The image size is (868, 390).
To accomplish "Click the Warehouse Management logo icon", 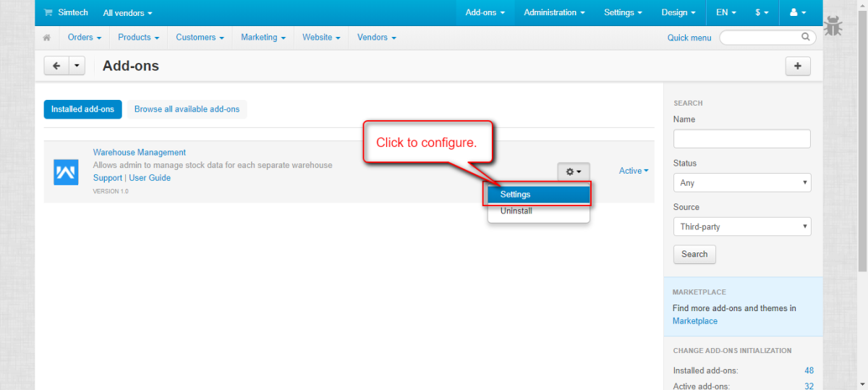I will 66,172.
